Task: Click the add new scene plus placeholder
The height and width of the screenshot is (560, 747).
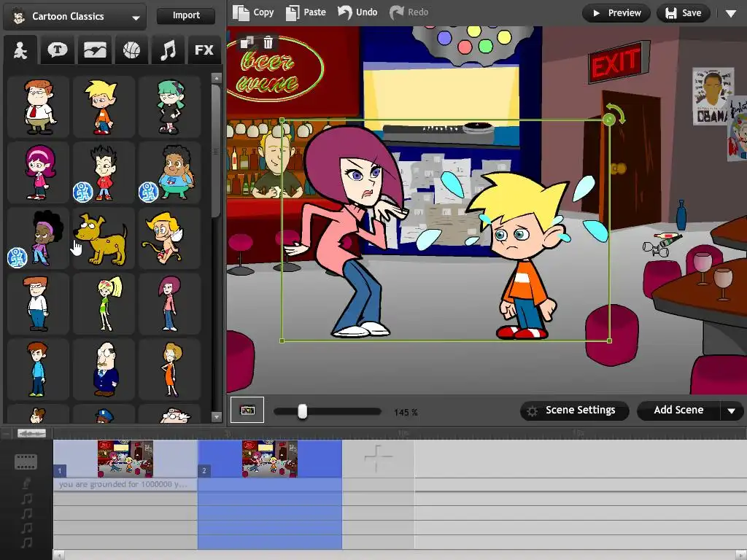Action: [x=378, y=458]
